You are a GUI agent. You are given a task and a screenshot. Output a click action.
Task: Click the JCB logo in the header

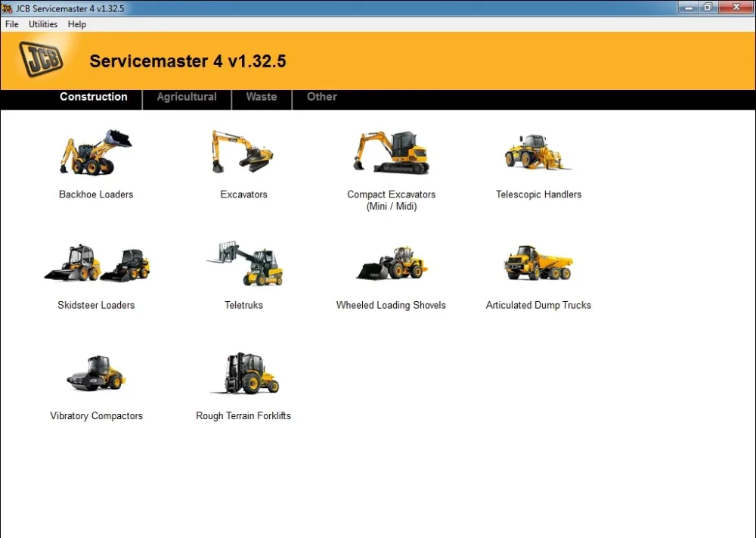point(40,57)
